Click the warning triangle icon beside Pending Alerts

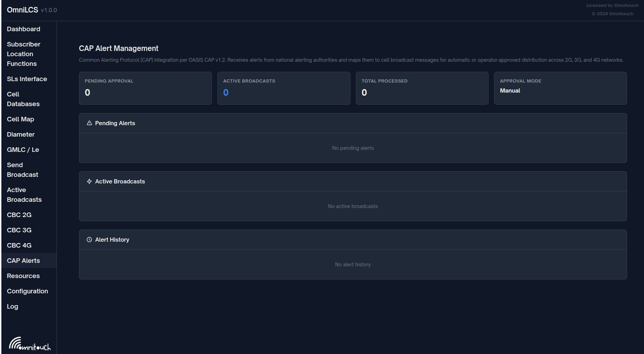click(x=90, y=123)
